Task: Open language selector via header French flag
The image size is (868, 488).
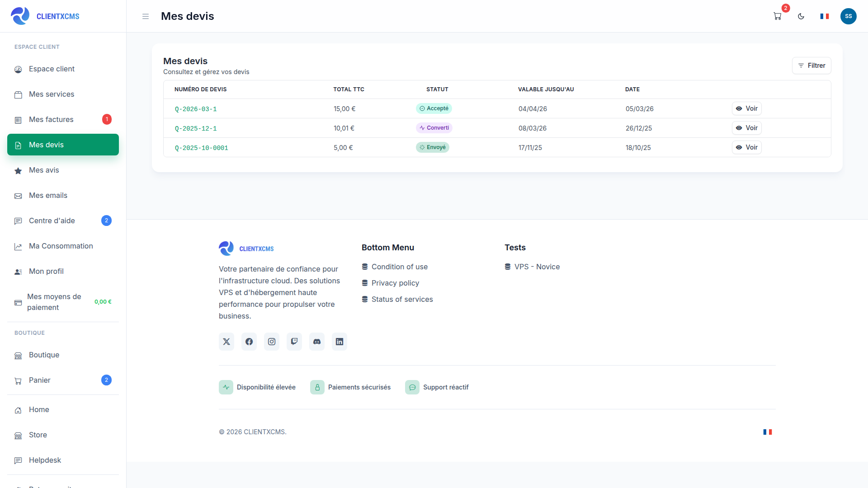Action: point(825,16)
